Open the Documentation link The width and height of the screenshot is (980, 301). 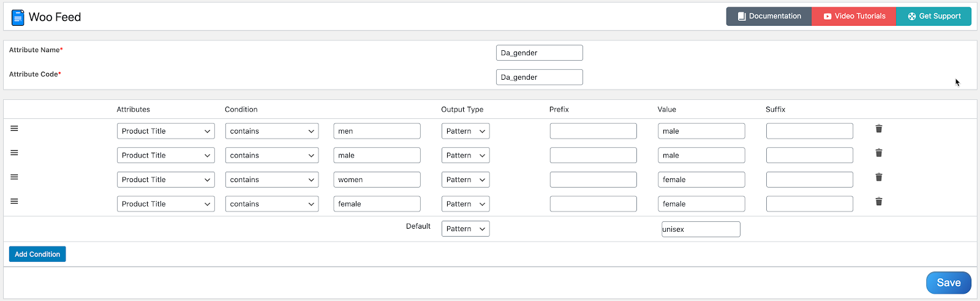point(769,17)
